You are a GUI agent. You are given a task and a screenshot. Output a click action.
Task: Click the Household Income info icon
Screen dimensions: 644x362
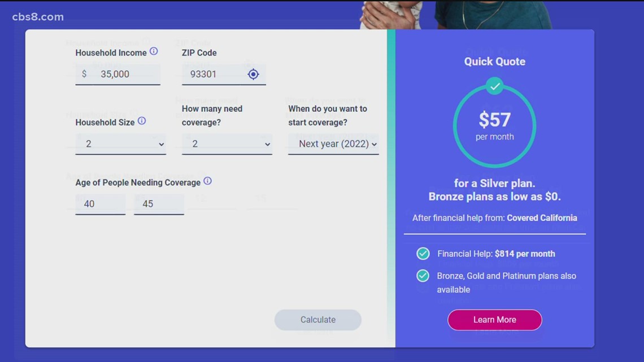pyautogui.click(x=154, y=51)
